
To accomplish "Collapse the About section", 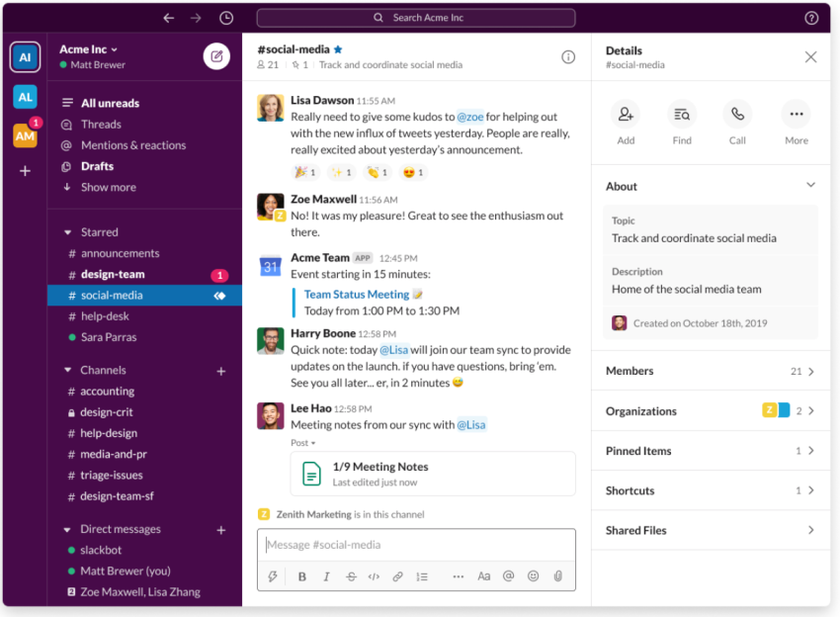I will pyautogui.click(x=810, y=185).
